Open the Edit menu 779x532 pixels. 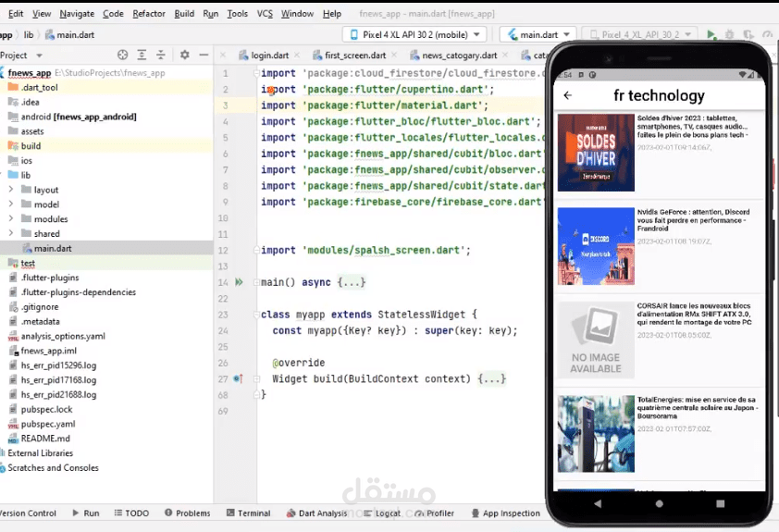pyautogui.click(x=16, y=13)
